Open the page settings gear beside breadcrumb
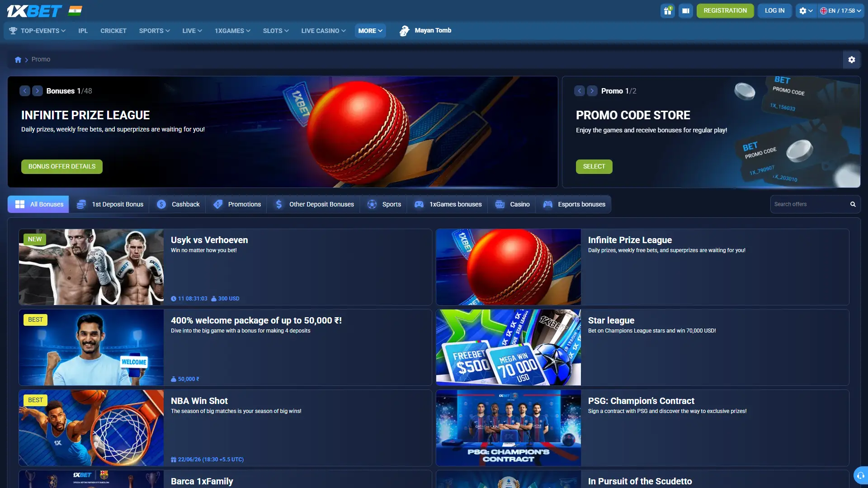Image resolution: width=868 pixels, height=488 pixels. [852, 60]
